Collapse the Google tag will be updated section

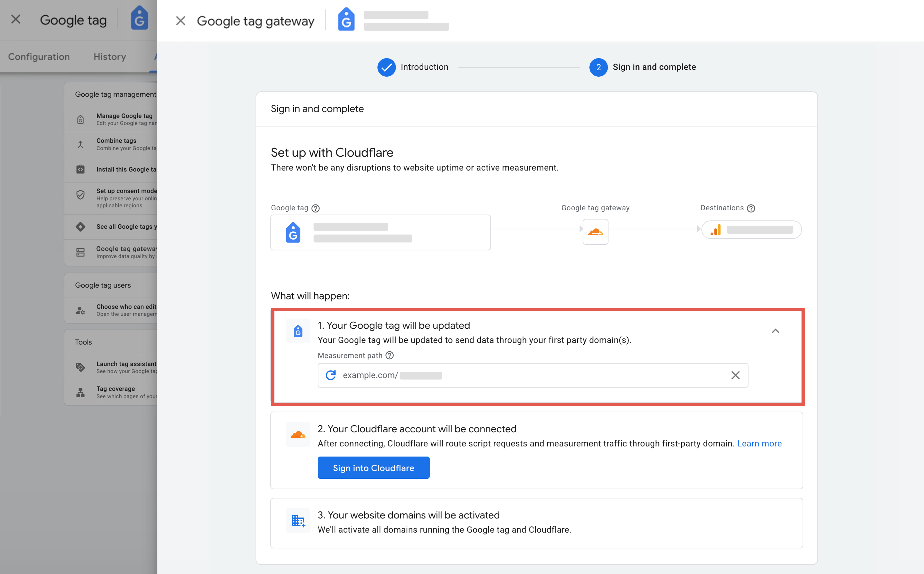coord(775,331)
